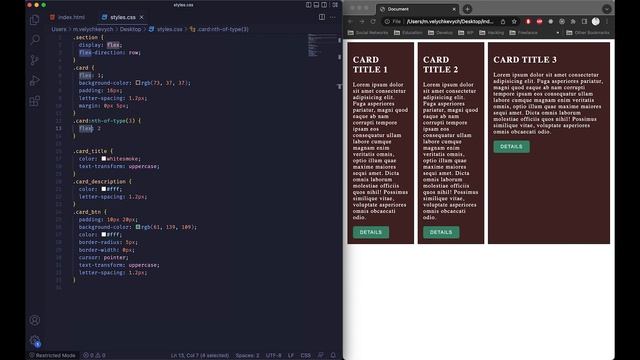Toggle the secondary sidebar layout icon in the title bar
The image size is (640, 360).
(x=324, y=5)
